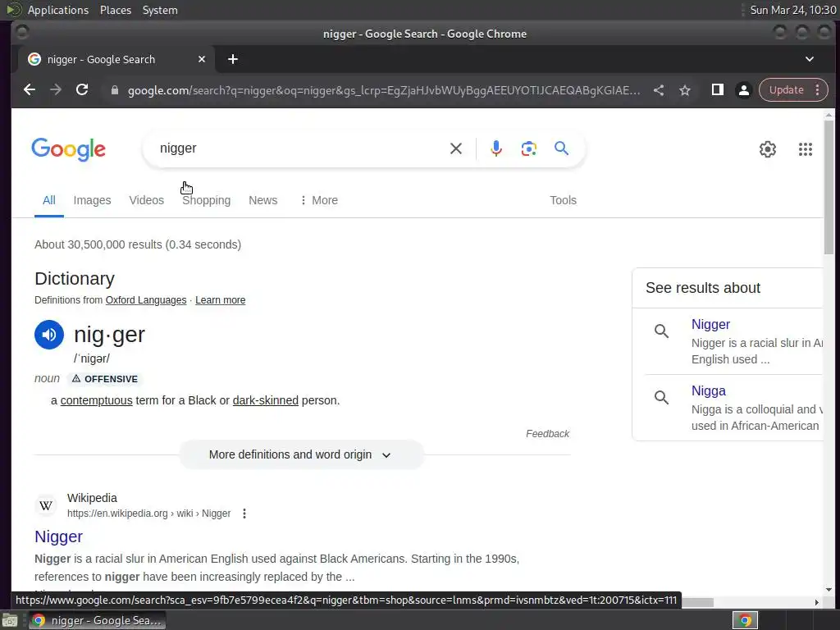Follow the 'dark-skinned' definition link
This screenshot has width=840, height=630.
click(x=265, y=400)
